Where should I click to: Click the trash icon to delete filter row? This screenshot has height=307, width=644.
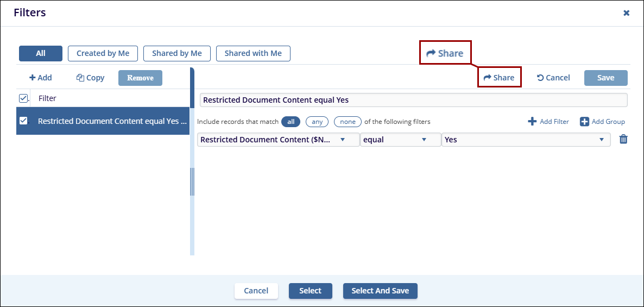pyautogui.click(x=623, y=140)
